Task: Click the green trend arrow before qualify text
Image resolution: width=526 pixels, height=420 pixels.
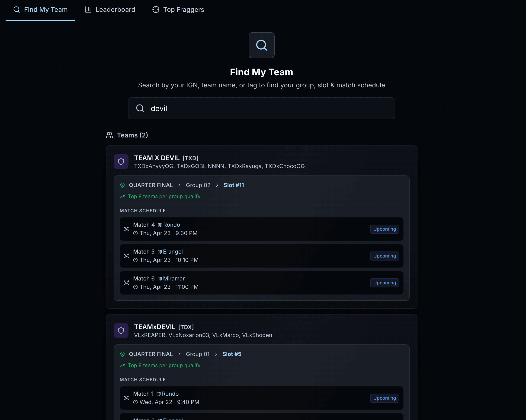Action: (x=123, y=197)
